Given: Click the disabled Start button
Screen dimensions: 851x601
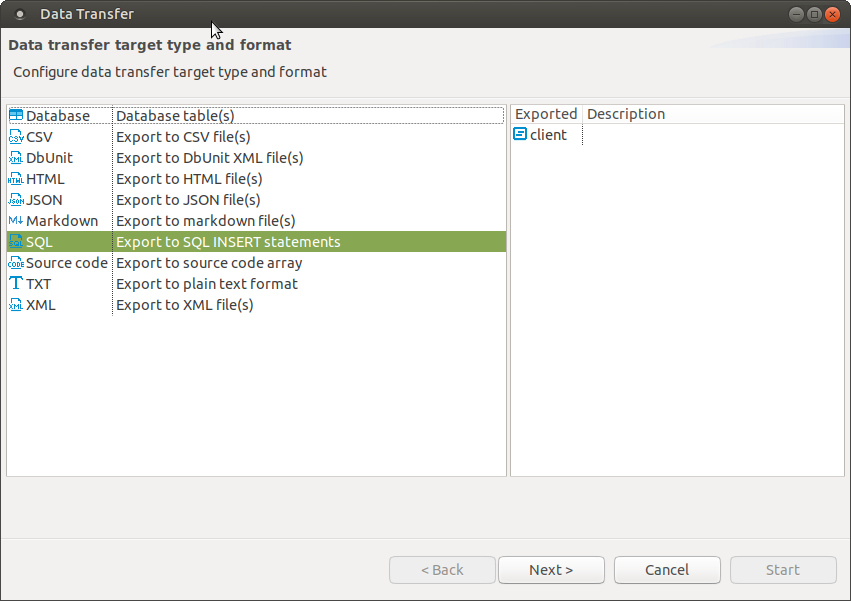Looking at the screenshot, I should [x=783, y=570].
